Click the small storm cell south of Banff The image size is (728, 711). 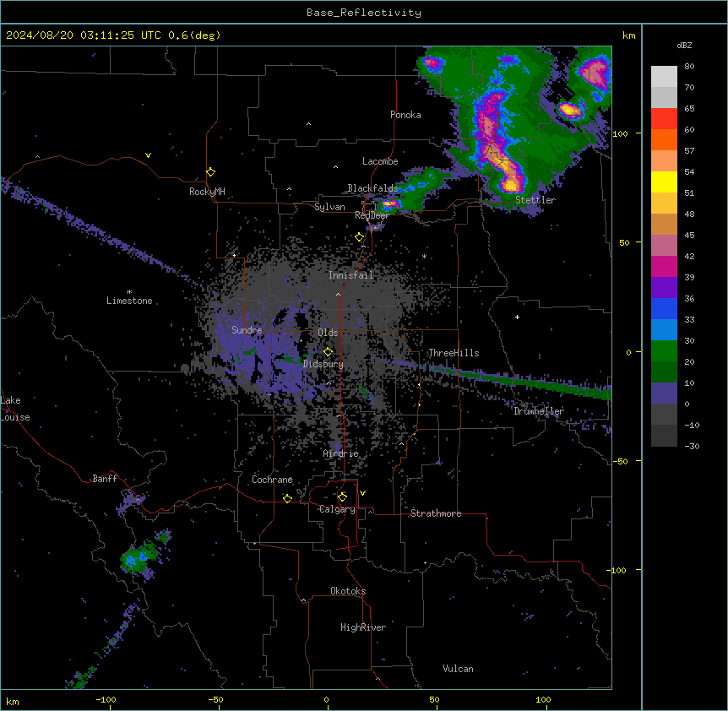[x=136, y=559]
